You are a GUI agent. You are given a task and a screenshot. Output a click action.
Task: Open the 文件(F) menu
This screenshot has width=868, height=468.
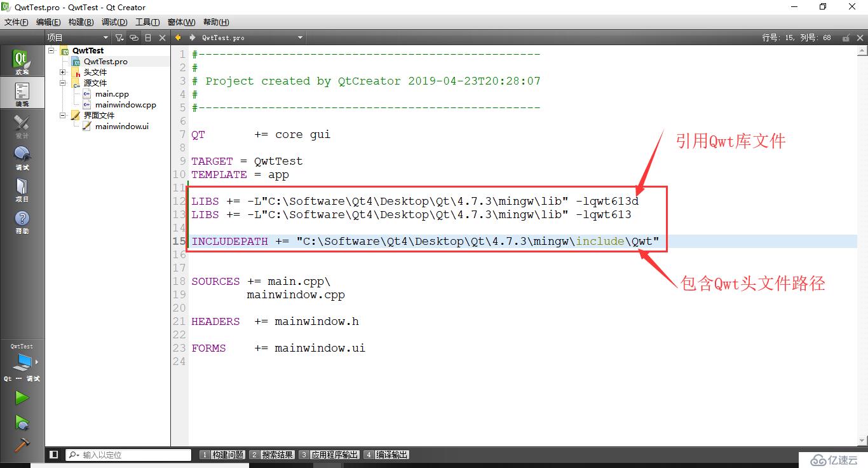click(x=17, y=22)
